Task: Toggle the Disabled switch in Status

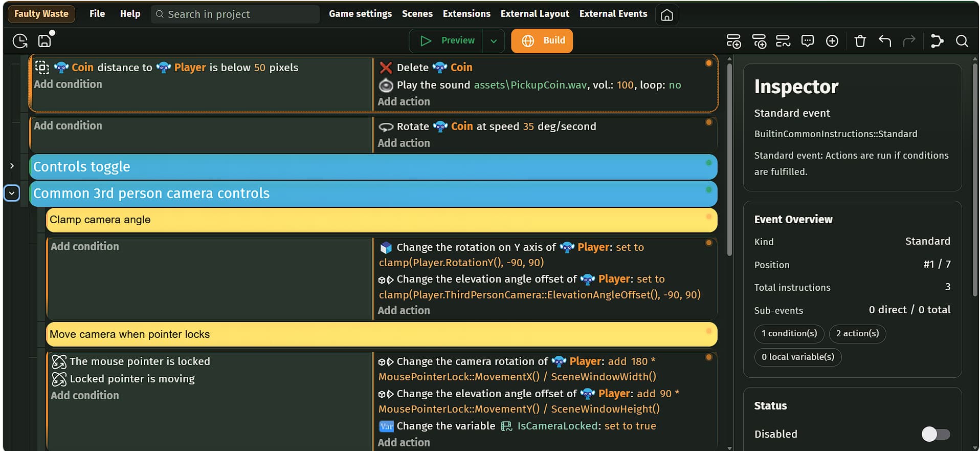Action: click(x=936, y=434)
